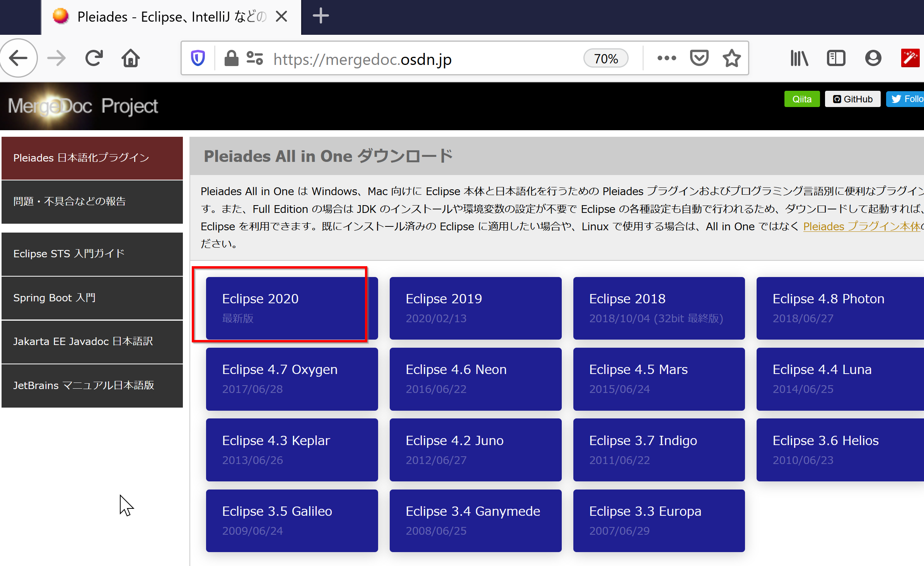Screen dimensions: 924x566
Task: Click the MergeDoc Project logo
Action: coord(83,106)
